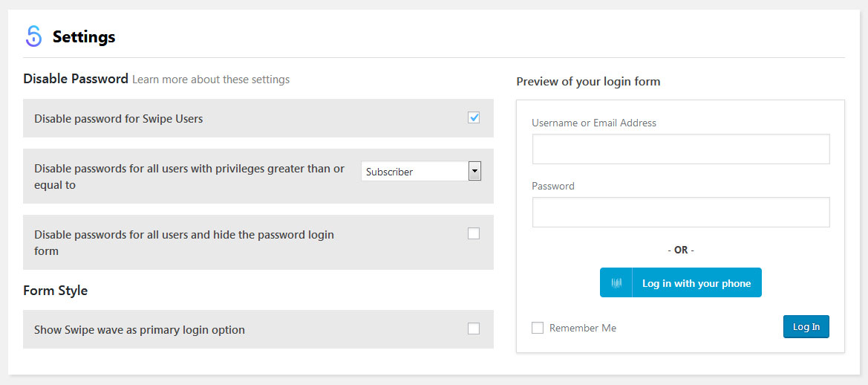The image size is (868, 385).
Task: Click the blue Log In button
Action: pos(806,326)
